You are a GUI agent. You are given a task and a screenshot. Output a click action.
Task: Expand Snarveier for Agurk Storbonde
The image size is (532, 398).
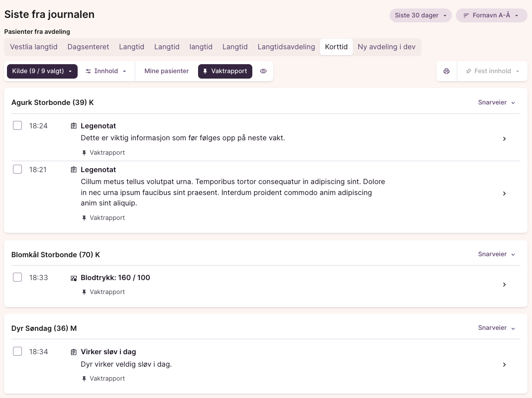[496, 102]
